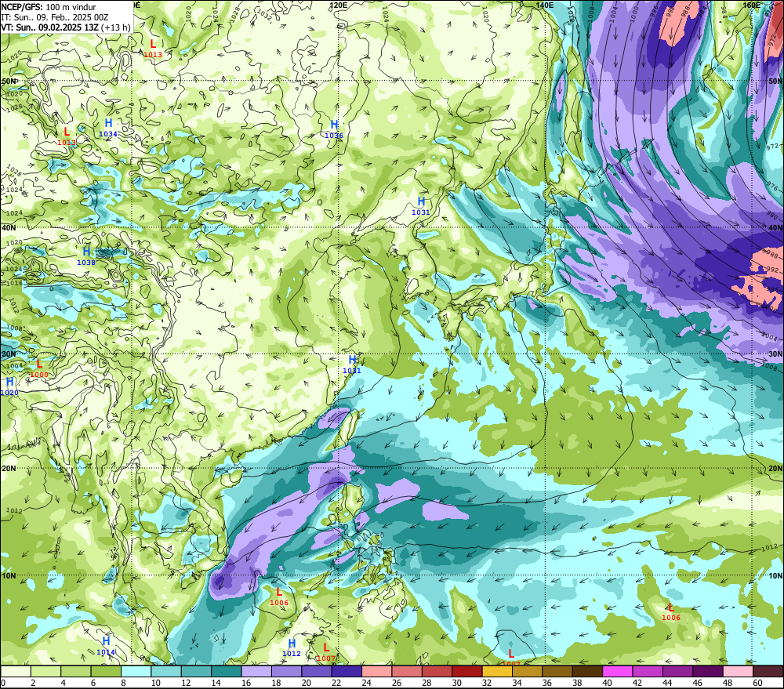784x689 pixels.
Task: Click the H 1014 high pressure marker
Action: tap(106, 646)
